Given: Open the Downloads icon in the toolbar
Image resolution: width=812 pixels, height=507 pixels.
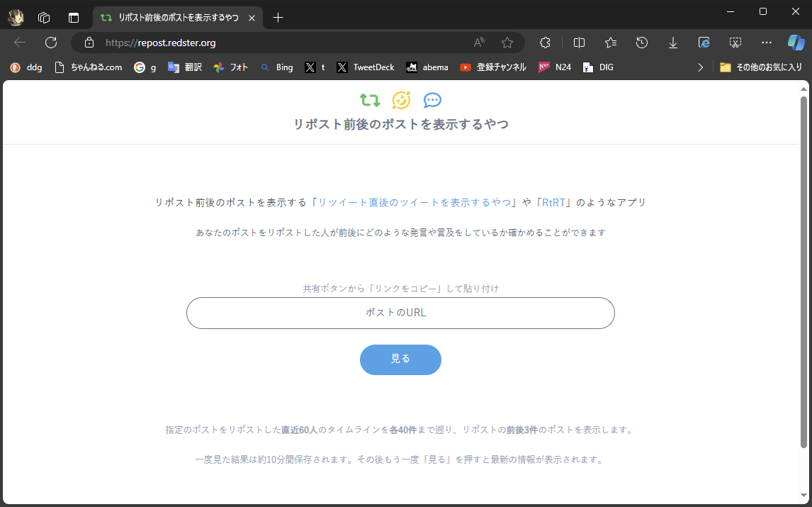Looking at the screenshot, I should tap(672, 43).
